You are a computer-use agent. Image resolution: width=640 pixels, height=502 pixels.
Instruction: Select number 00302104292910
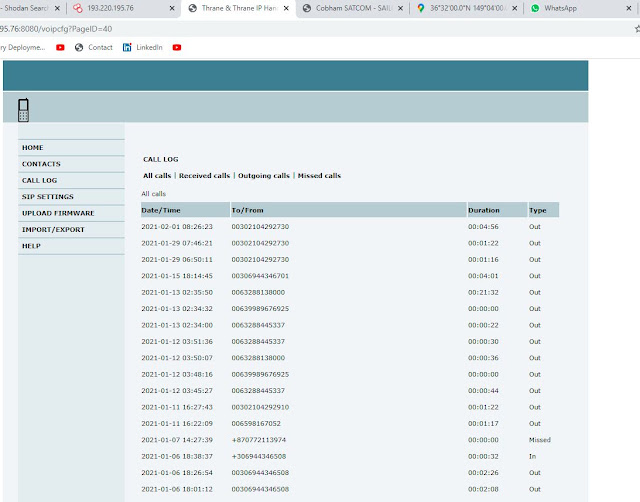click(260, 407)
